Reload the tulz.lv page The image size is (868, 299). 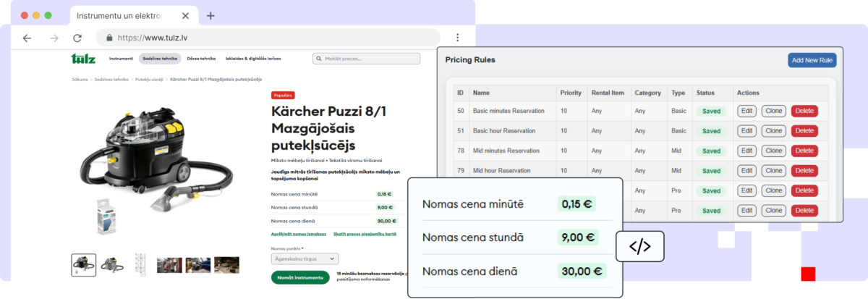pos(77,38)
